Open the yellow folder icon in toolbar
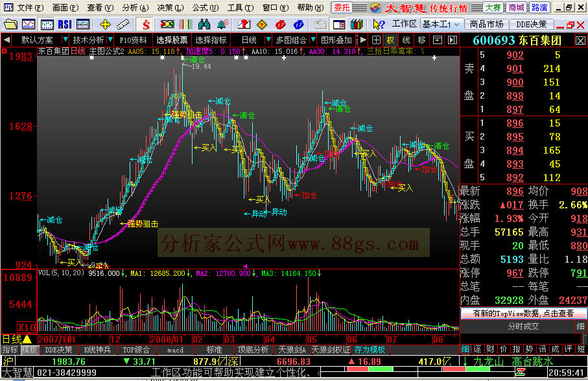This screenshot has width=588, height=381. 10,25
